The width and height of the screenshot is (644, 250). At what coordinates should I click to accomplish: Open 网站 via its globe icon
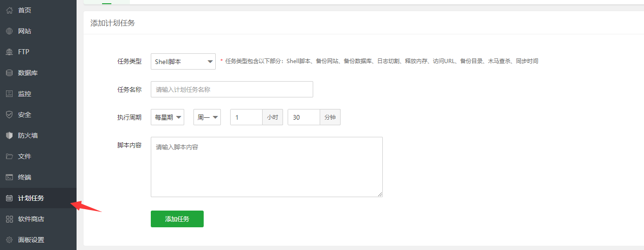(x=9, y=31)
